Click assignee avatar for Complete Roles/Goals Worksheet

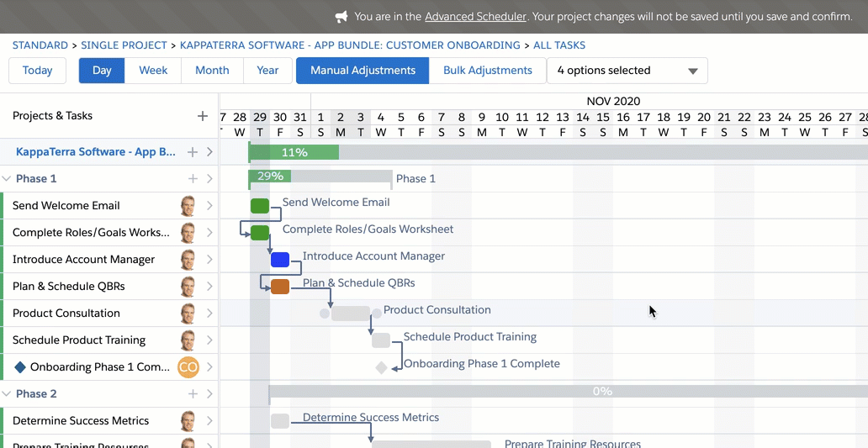(x=188, y=233)
